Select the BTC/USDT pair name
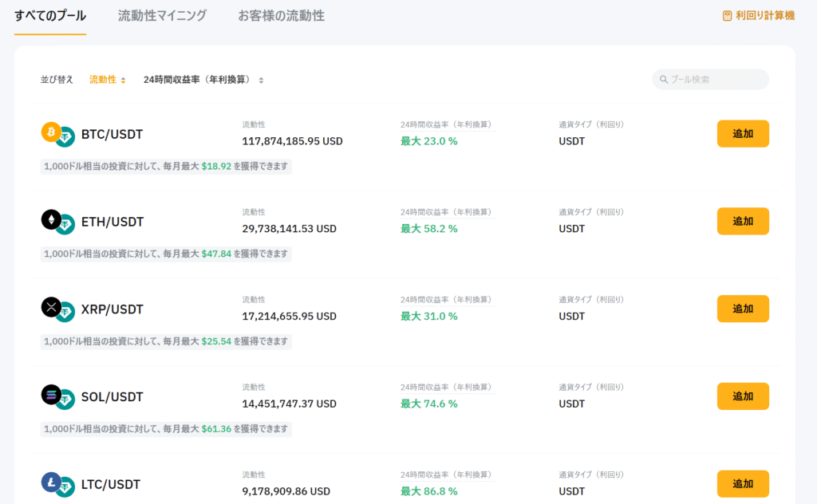The width and height of the screenshot is (817, 504). [112, 134]
